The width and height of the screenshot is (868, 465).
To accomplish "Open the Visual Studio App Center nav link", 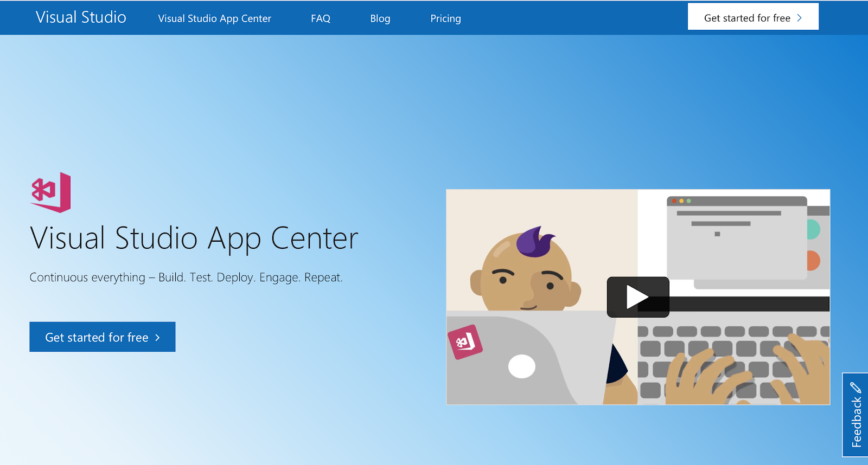I will [x=214, y=18].
